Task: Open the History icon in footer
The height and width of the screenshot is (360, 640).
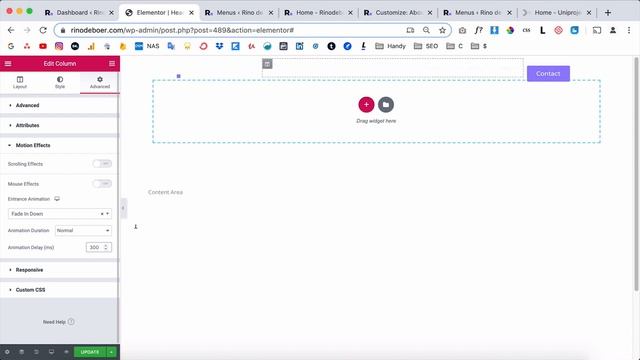Action: click(36, 352)
